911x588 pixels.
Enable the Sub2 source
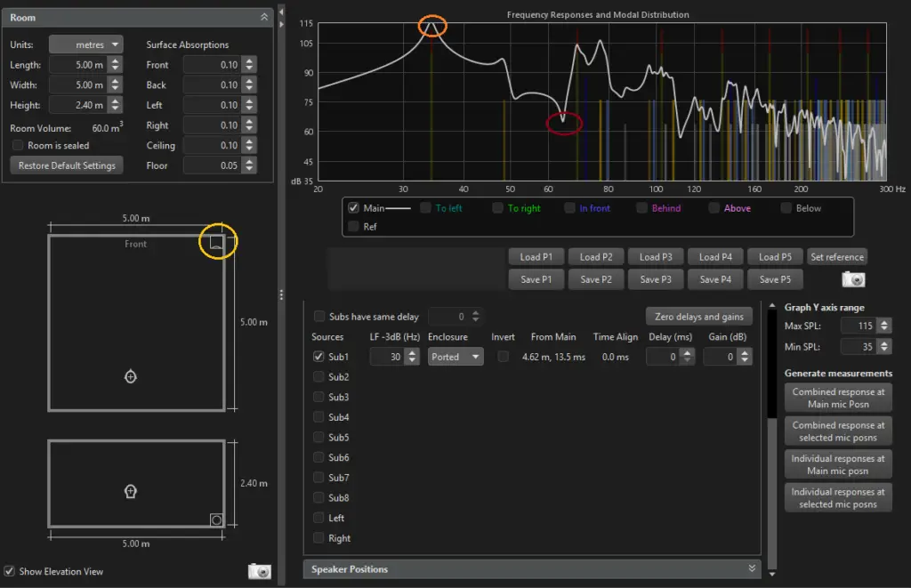(x=317, y=376)
